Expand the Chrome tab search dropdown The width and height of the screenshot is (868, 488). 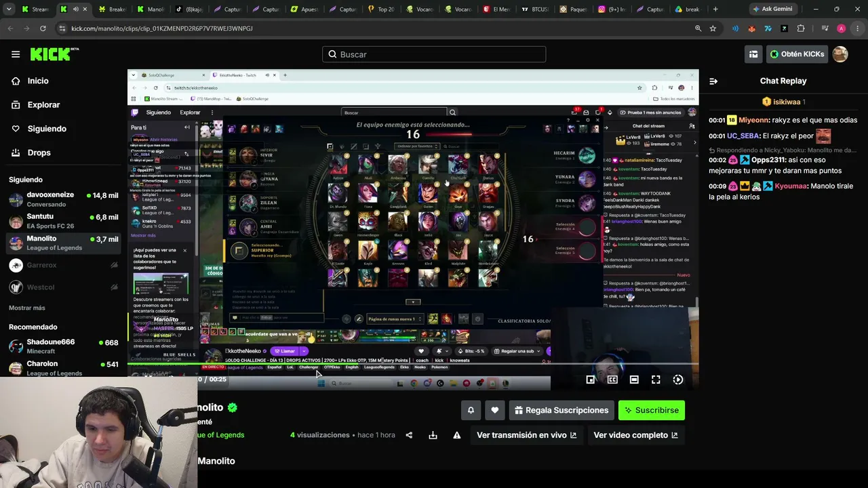pos(8,9)
